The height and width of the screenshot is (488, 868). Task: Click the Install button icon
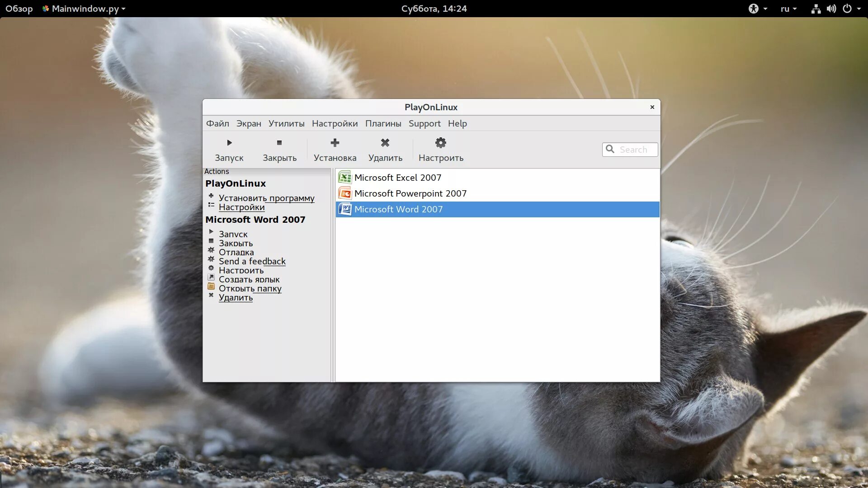click(x=335, y=142)
